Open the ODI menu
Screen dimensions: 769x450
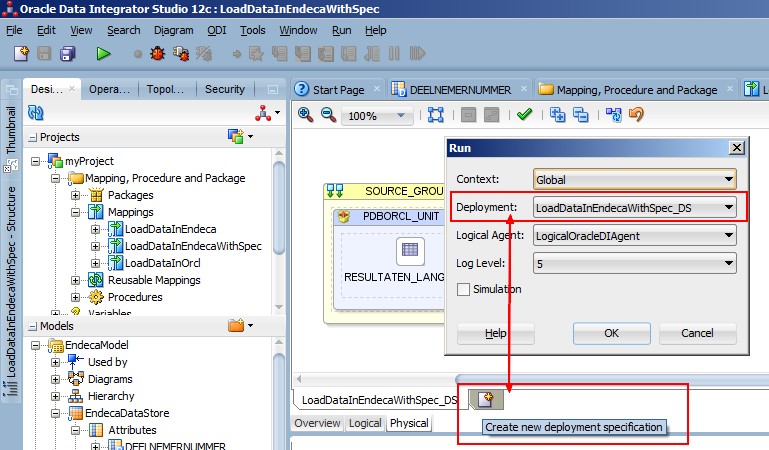click(216, 30)
